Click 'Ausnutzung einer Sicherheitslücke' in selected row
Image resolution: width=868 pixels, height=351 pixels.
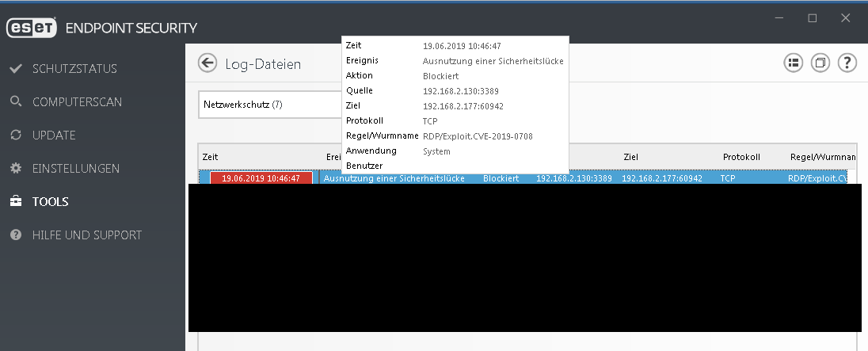(x=394, y=178)
